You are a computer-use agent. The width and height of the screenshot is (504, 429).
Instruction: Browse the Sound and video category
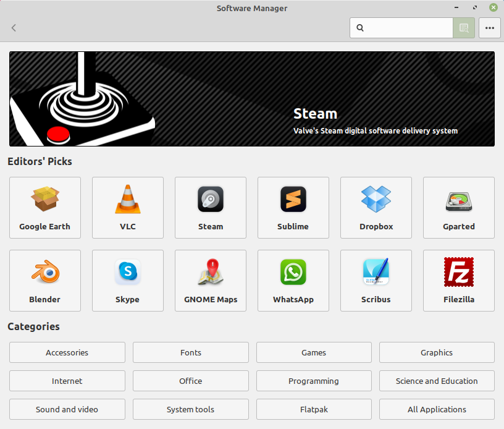[x=67, y=409]
